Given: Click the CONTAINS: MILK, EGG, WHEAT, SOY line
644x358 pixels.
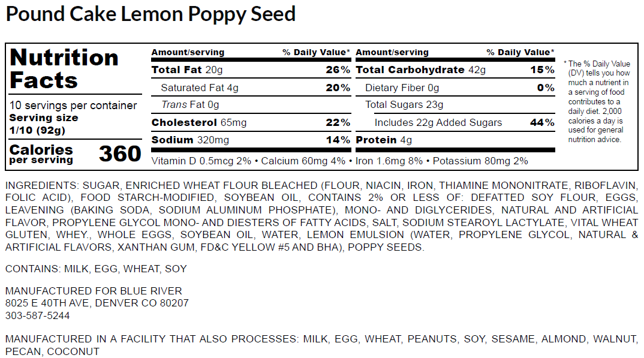Looking at the screenshot, I should click(96, 269).
